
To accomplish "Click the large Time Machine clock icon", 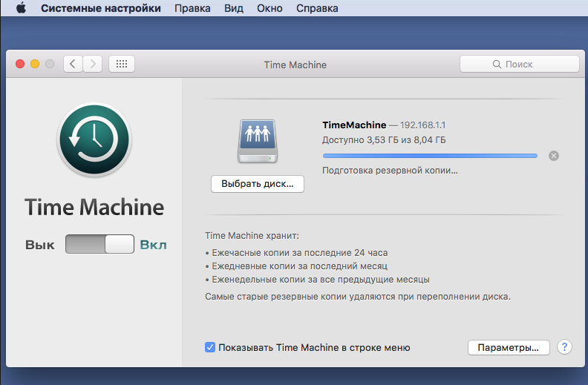I will pos(94,139).
